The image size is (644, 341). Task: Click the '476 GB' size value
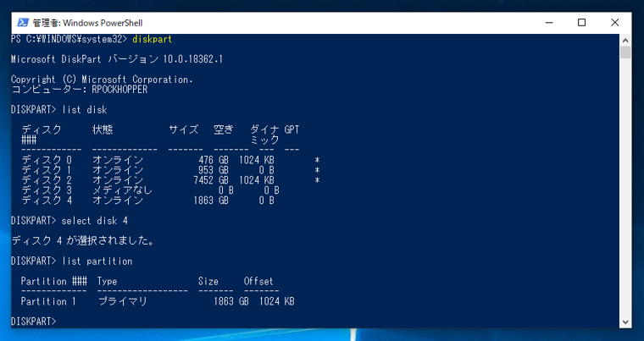coord(214,160)
